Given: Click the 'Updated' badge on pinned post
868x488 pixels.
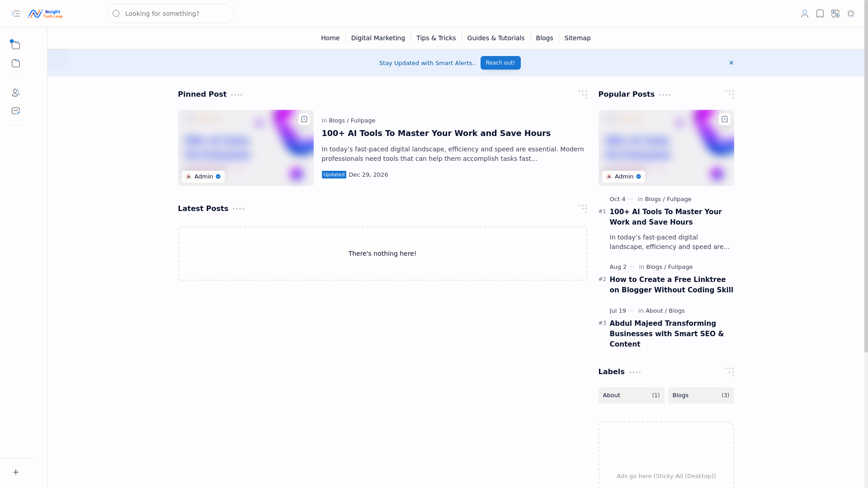Looking at the screenshot, I should point(334,175).
